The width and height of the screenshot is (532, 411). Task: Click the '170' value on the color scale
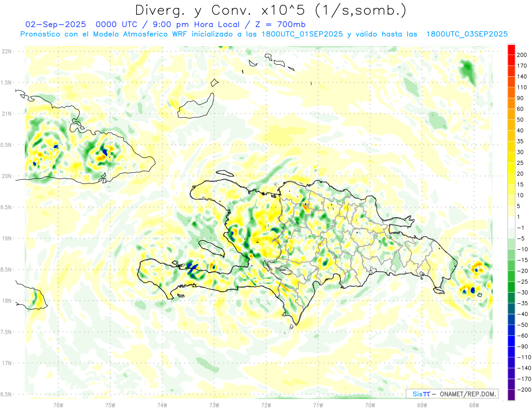pos(522,66)
